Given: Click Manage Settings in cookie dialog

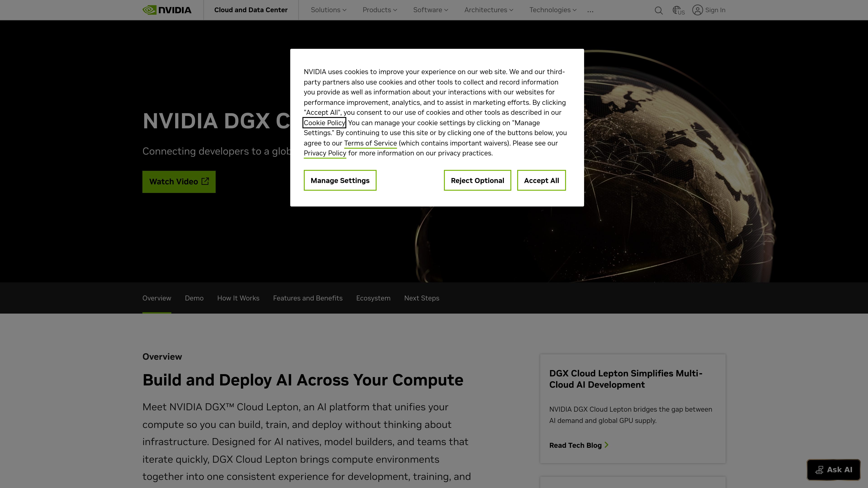Looking at the screenshot, I should click(x=340, y=180).
